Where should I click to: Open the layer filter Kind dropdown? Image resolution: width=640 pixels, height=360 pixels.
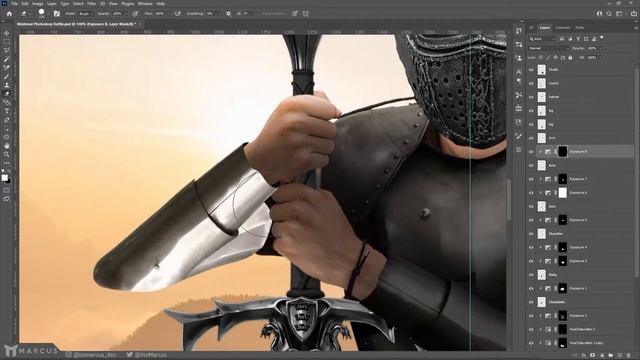(x=542, y=39)
